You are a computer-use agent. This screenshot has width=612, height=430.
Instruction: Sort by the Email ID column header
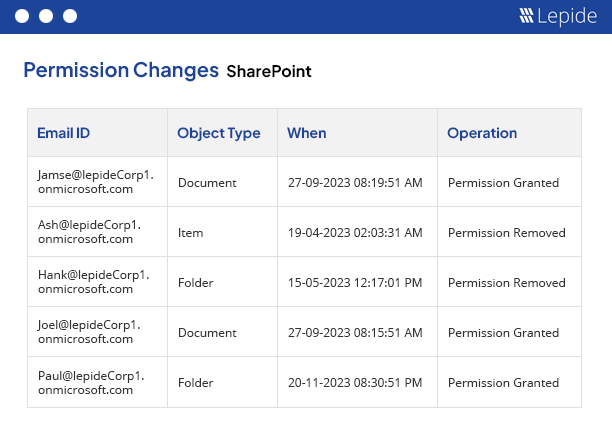click(x=64, y=133)
